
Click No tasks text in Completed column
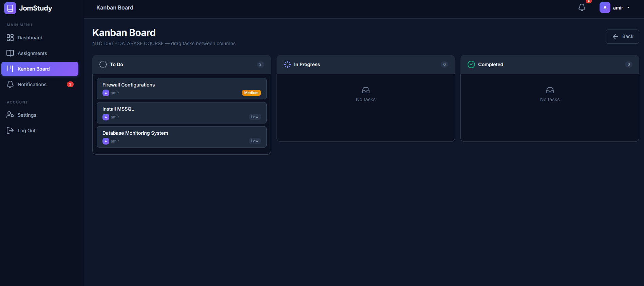point(550,99)
